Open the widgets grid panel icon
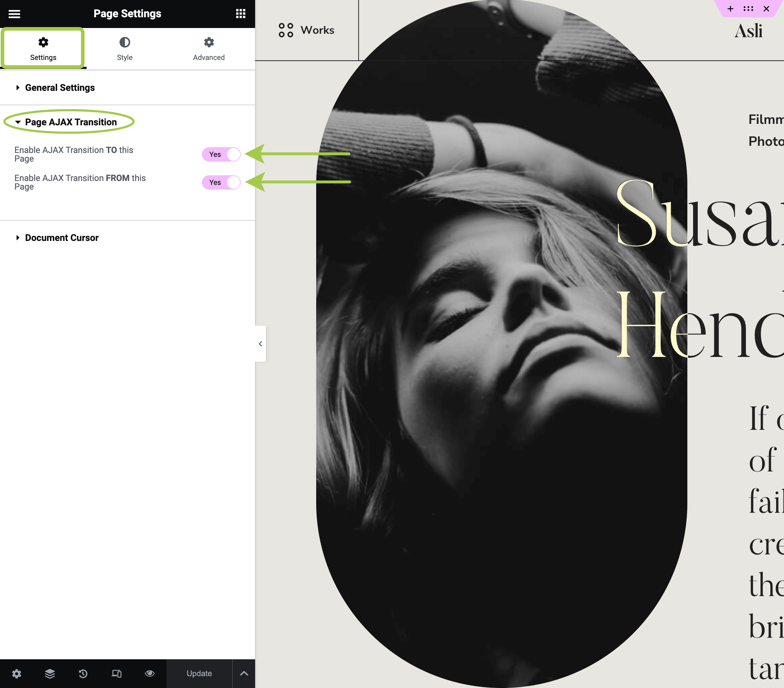This screenshot has width=784, height=688. (x=240, y=14)
